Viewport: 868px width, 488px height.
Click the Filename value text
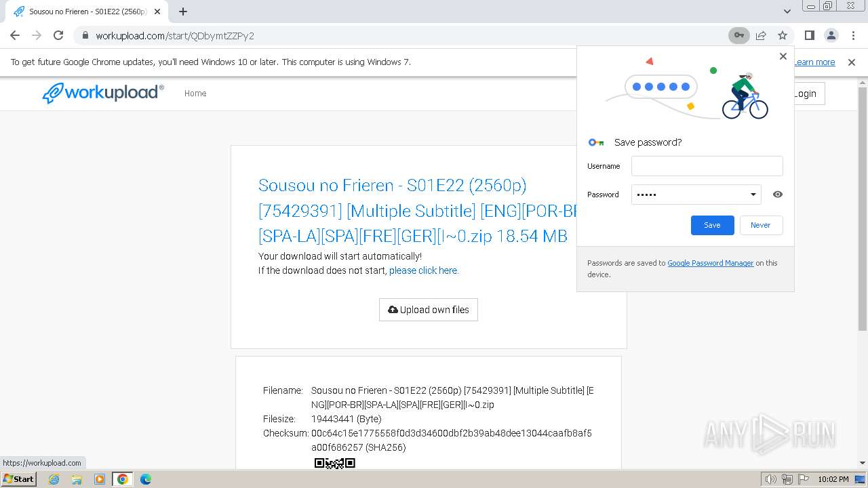tap(452, 397)
